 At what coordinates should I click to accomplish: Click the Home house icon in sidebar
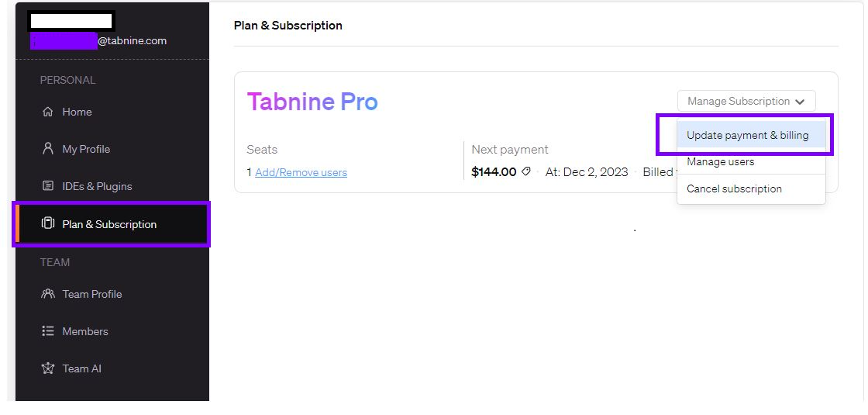(48, 112)
